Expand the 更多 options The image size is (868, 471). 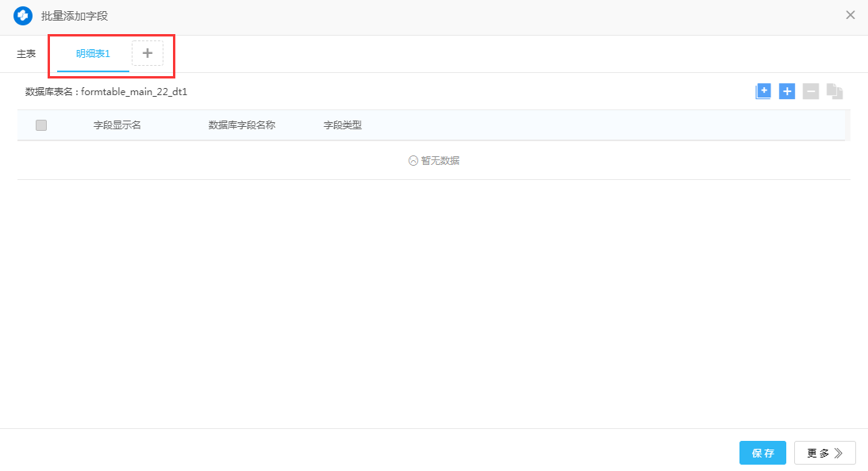click(x=824, y=453)
